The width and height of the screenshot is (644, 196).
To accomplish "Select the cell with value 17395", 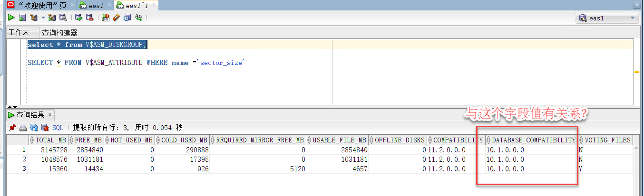I will [182, 159].
